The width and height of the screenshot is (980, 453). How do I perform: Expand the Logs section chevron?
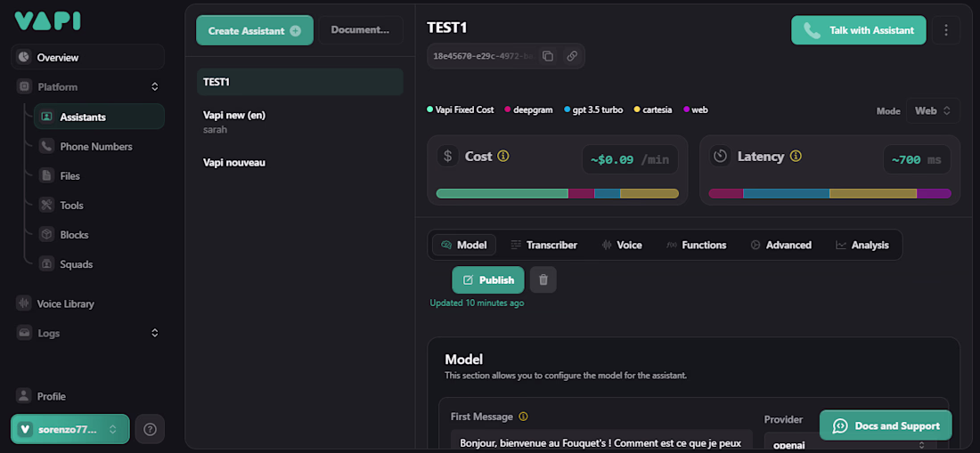pyautogui.click(x=155, y=333)
